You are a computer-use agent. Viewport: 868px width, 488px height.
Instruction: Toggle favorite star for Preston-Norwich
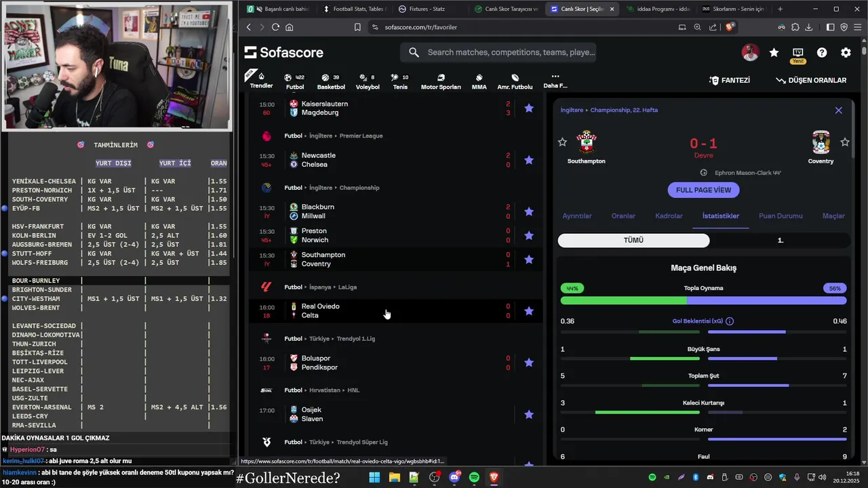pyautogui.click(x=529, y=235)
